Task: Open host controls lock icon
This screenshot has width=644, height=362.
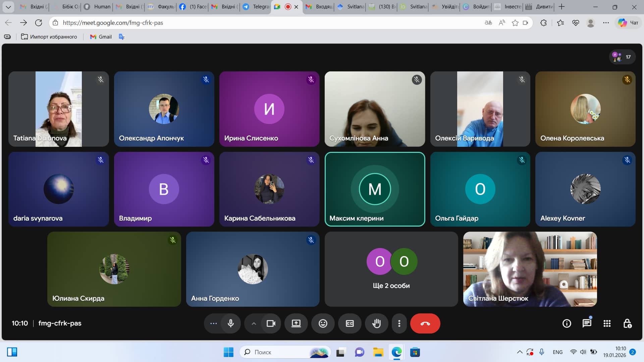Action: point(627,323)
